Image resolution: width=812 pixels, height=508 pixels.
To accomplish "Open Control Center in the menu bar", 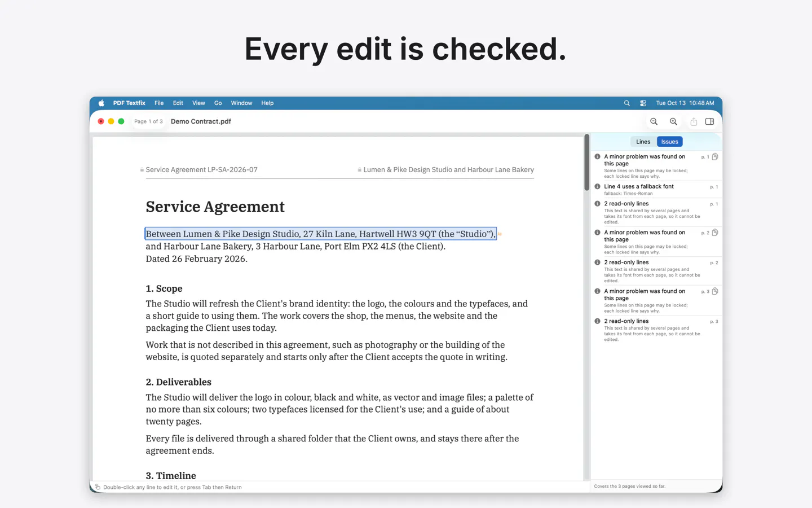I will click(643, 103).
